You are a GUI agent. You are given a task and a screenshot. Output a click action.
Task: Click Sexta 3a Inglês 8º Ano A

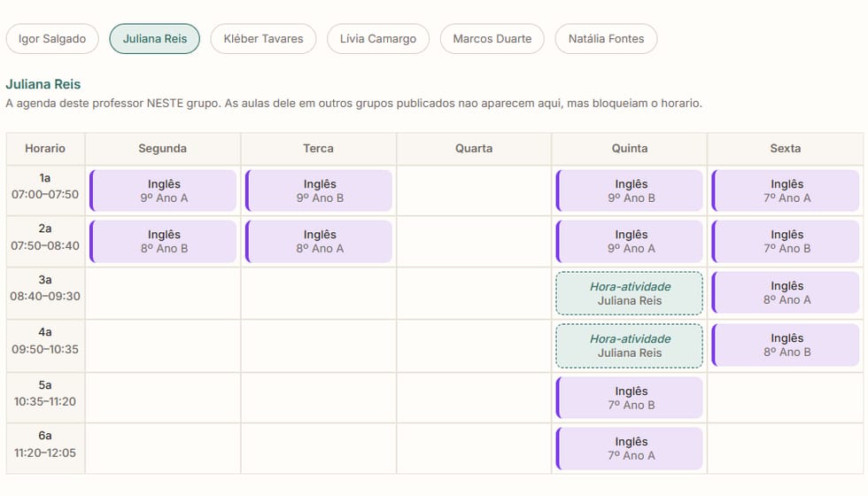coord(786,293)
